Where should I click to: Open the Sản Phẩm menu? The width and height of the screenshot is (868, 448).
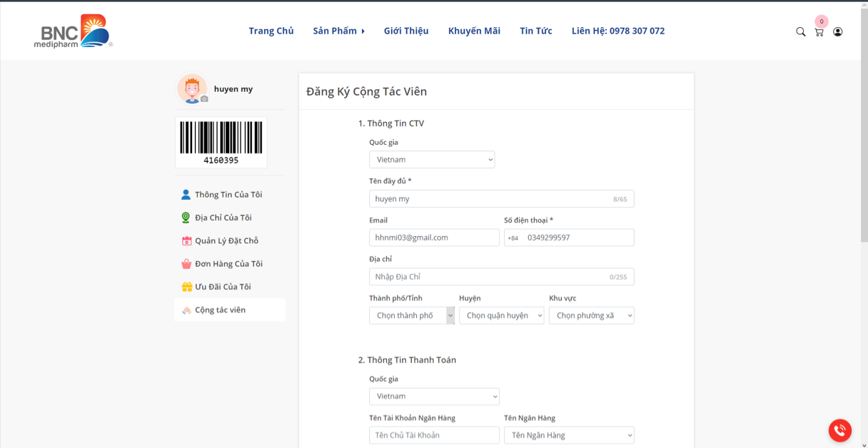point(338,31)
